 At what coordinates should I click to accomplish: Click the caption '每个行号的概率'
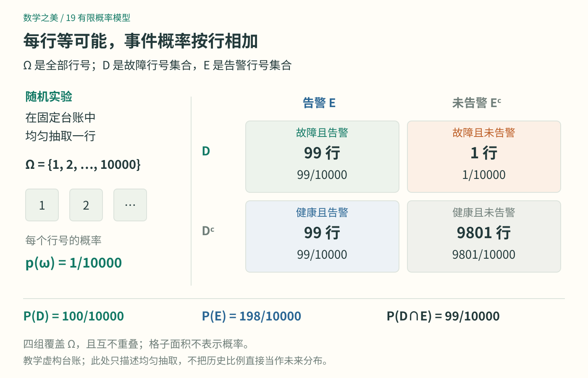click(63, 240)
